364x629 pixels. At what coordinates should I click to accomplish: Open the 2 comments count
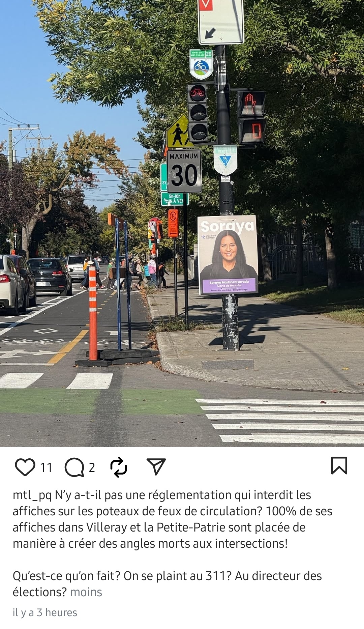92,467
